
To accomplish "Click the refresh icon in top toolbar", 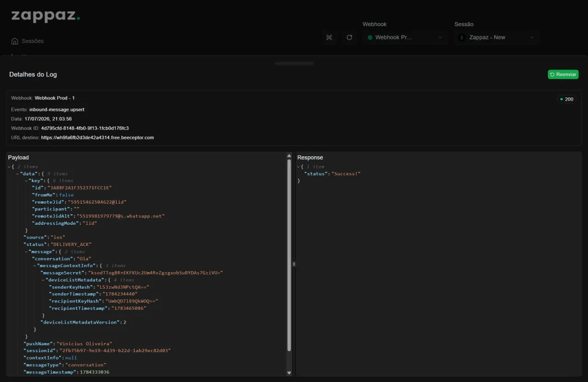I will (349, 37).
